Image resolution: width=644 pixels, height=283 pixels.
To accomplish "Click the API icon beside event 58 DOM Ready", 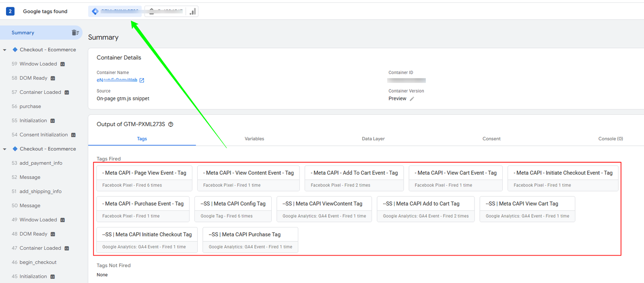I will [x=53, y=78].
